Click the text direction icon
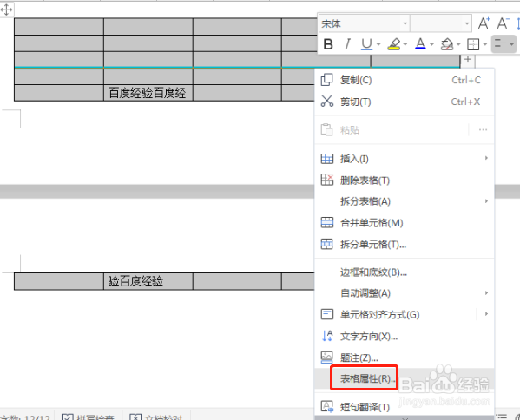 click(327, 336)
